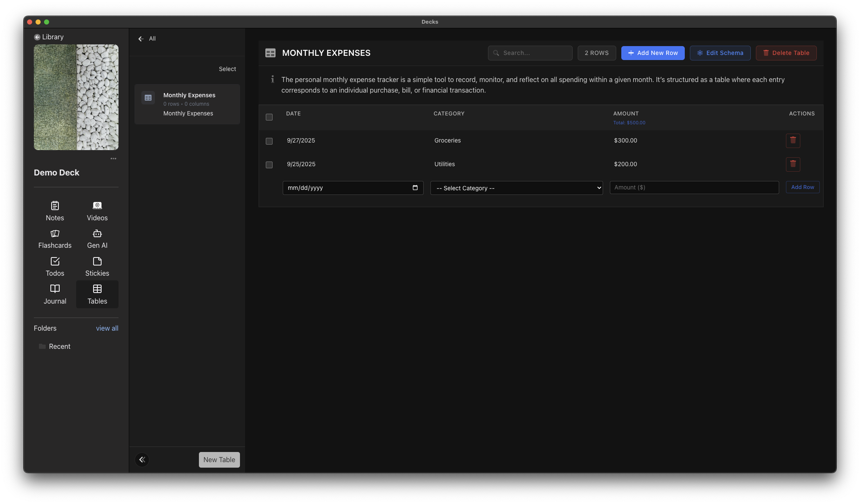This screenshot has height=504, width=860.
Task: Select the Notes icon in sidebar
Action: [55, 211]
